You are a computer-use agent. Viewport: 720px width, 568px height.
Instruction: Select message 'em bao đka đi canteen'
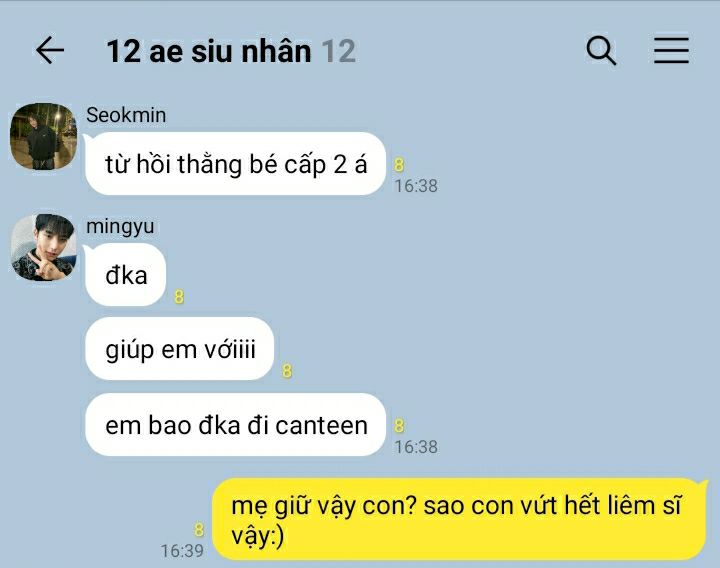tap(235, 425)
